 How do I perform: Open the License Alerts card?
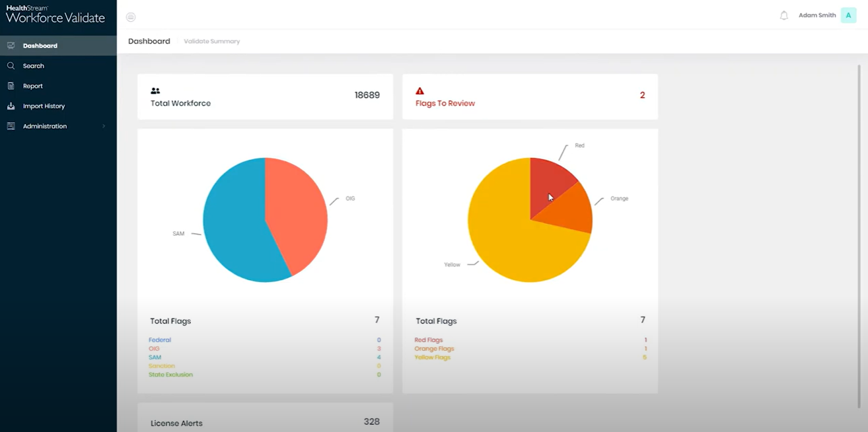176,422
